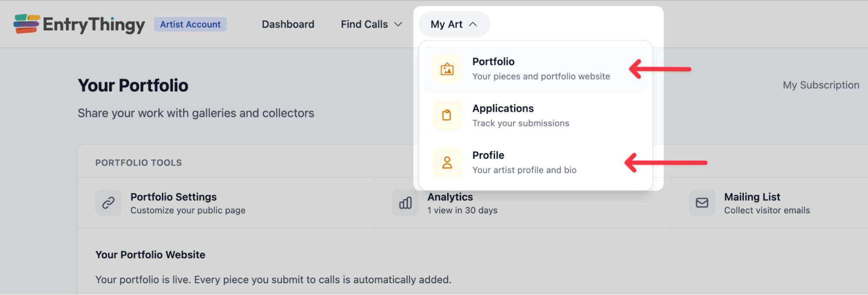The image size is (868, 295).
Task: Click the Portfolio picture icon in dropdown
Action: point(447,69)
